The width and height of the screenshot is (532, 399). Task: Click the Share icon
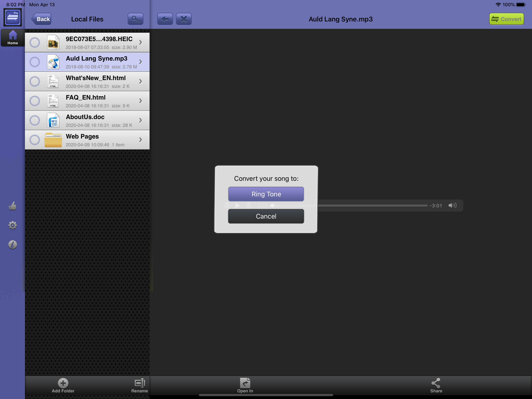tap(436, 383)
